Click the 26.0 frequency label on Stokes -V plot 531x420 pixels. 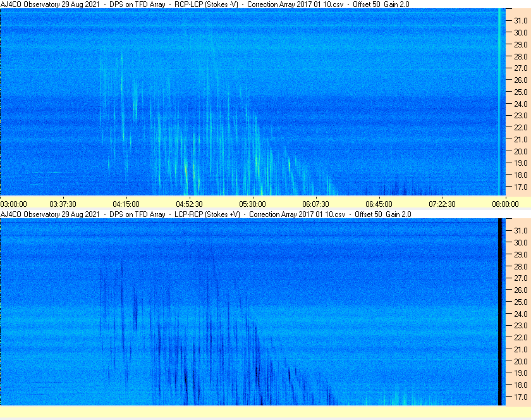point(521,80)
